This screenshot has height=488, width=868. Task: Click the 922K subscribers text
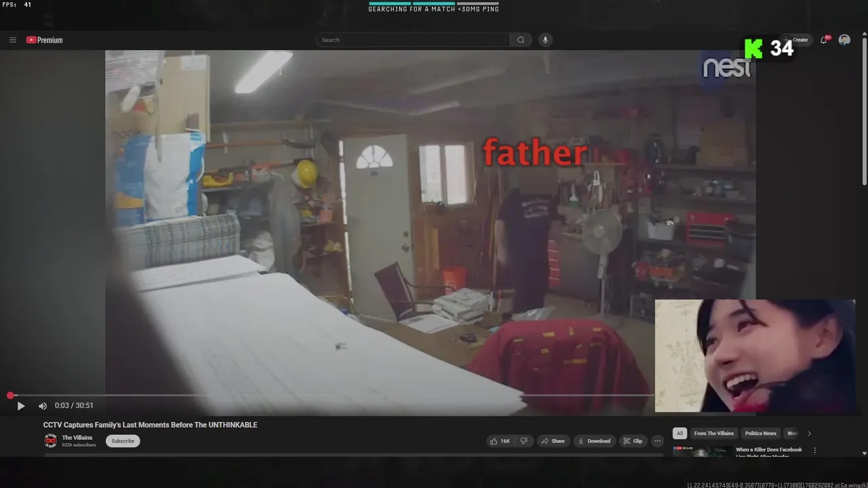(x=79, y=445)
